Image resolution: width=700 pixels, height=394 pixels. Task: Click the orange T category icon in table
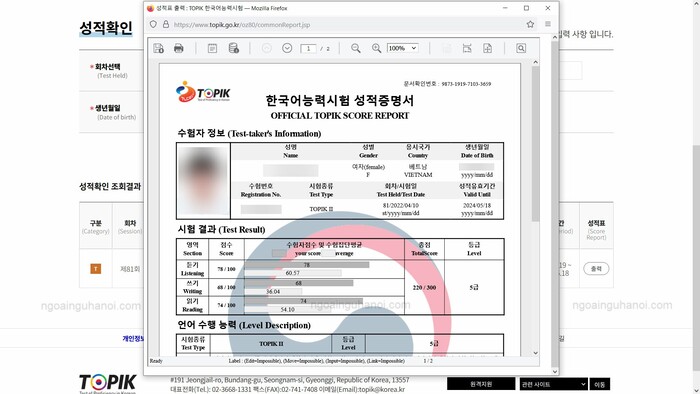(96, 269)
